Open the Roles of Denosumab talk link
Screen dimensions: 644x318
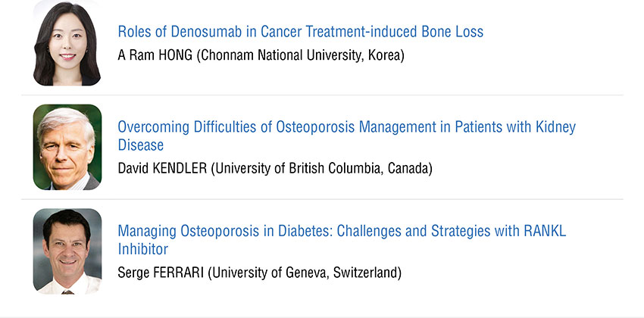(x=300, y=32)
